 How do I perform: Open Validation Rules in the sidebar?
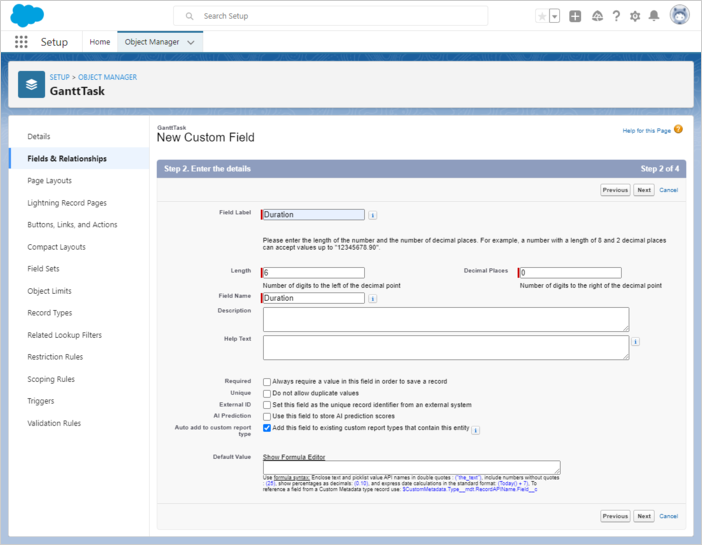click(x=54, y=423)
